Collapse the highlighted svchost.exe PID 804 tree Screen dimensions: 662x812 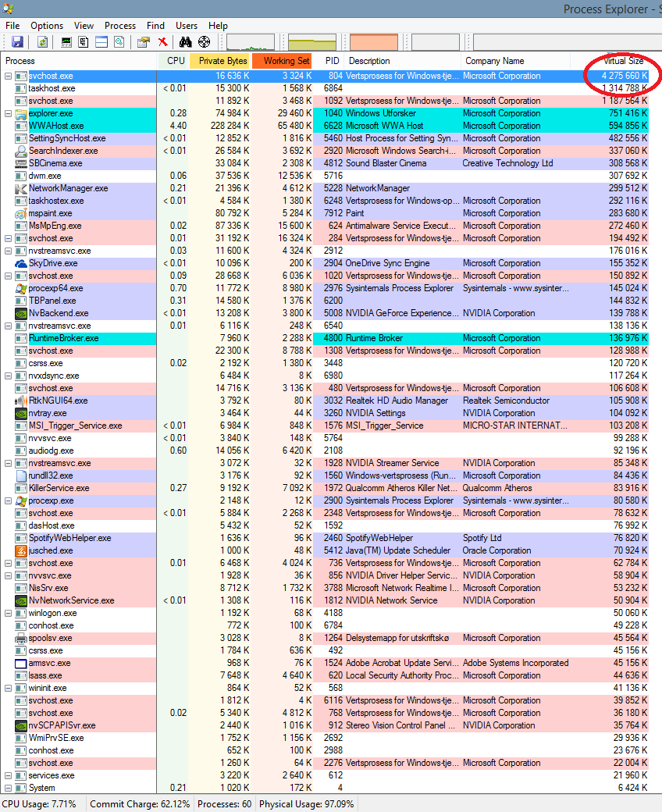(8, 77)
